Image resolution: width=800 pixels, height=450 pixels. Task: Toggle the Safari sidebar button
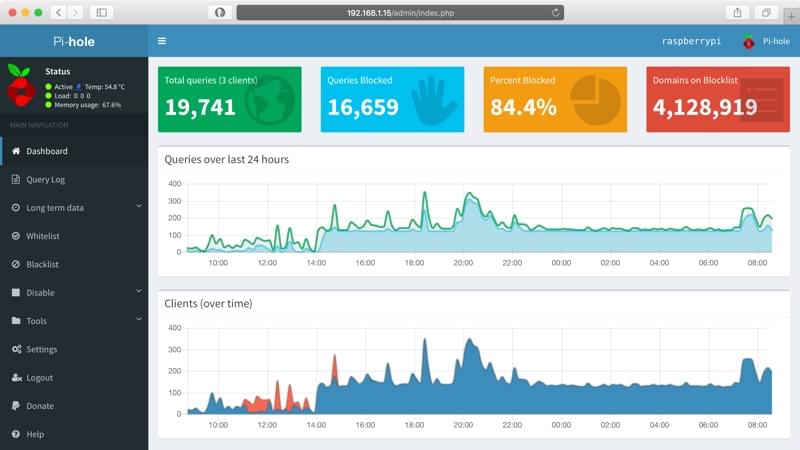click(x=102, y=13)
